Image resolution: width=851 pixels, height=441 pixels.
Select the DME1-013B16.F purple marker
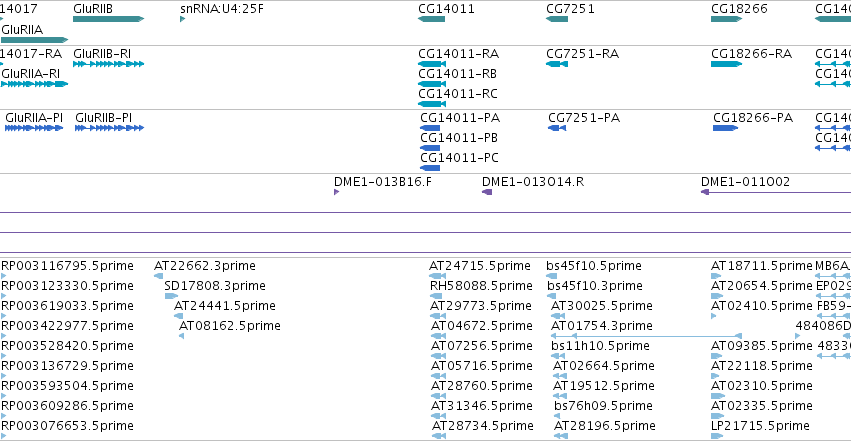pos(336,192)
